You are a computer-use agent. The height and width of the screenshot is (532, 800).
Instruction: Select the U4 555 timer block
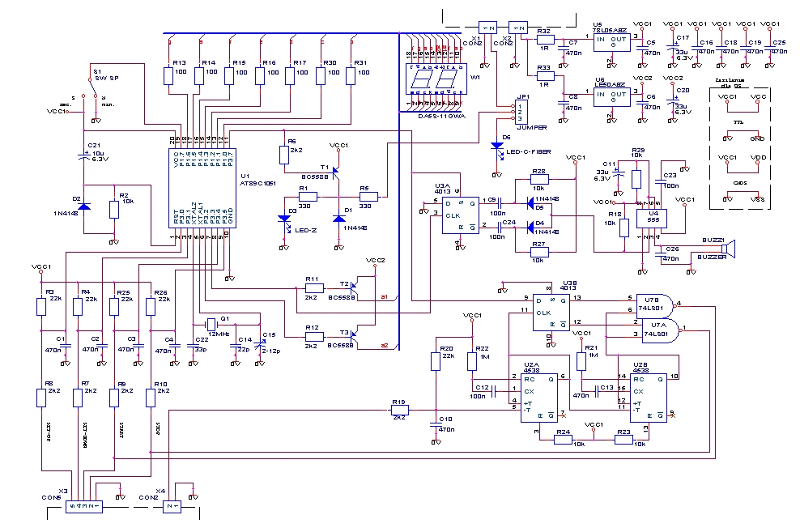[653, 217]
